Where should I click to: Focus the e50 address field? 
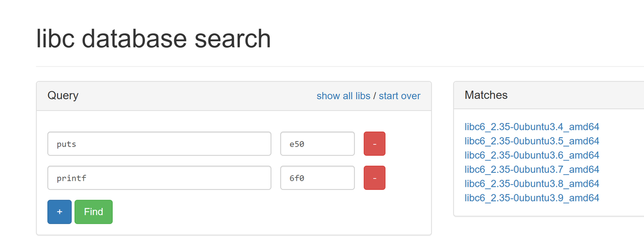(x=317, y=144)
